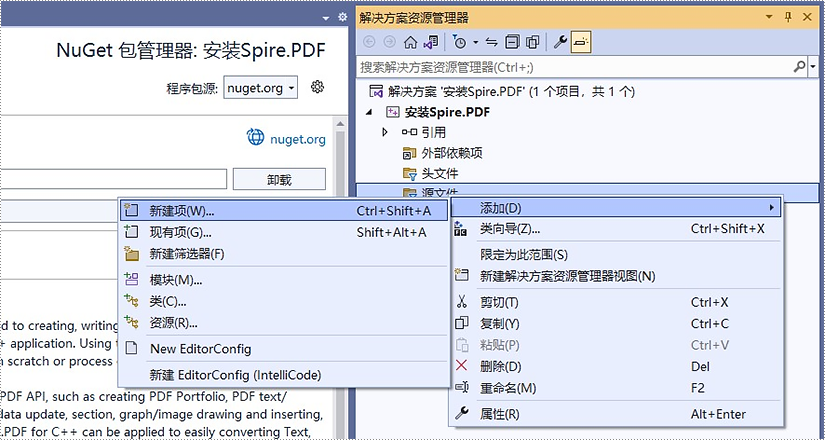Choose 重命名(M) in the context menu
Image resolution: width=825 pixels, height=440 pixels.
616,388
